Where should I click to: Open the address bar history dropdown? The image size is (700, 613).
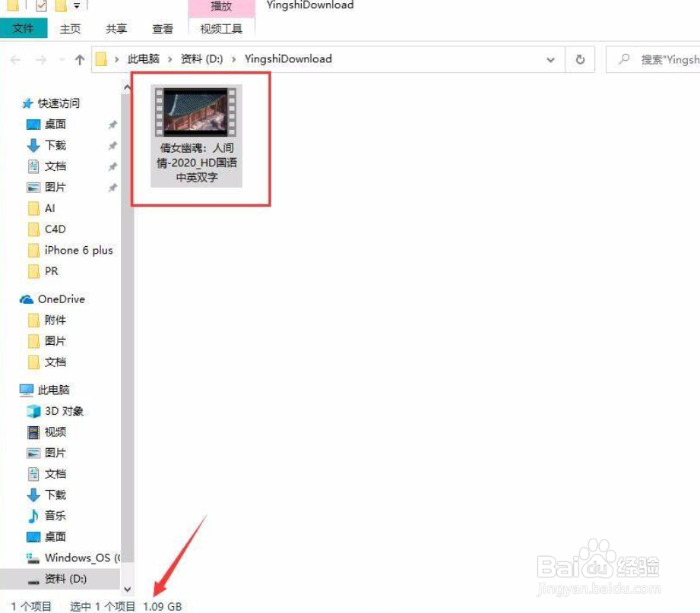point(551,59)
